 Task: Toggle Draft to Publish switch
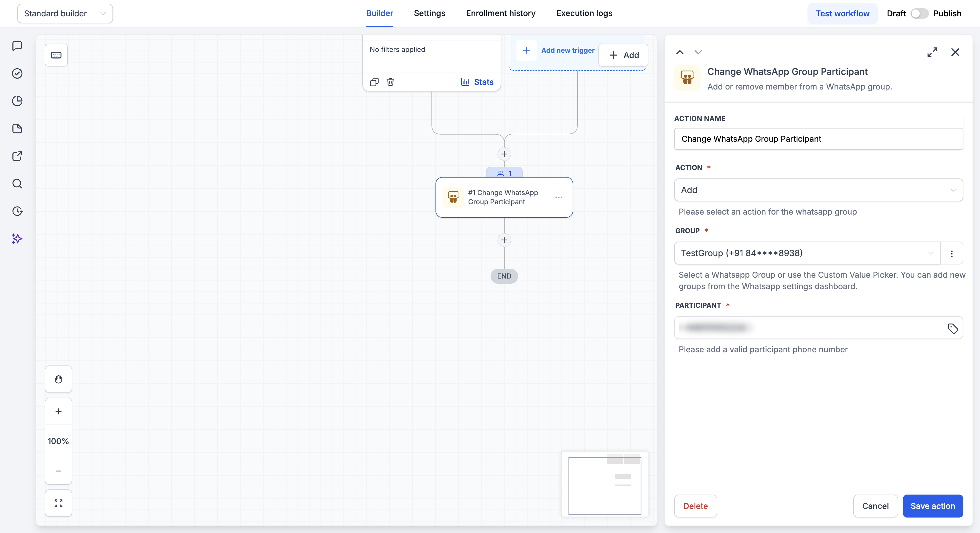point(919,14)
